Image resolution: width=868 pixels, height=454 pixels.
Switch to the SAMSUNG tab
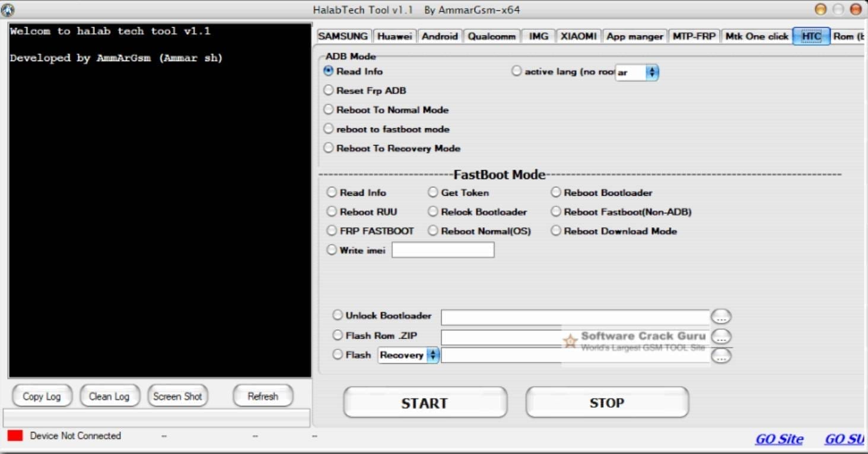coord(342,36)
